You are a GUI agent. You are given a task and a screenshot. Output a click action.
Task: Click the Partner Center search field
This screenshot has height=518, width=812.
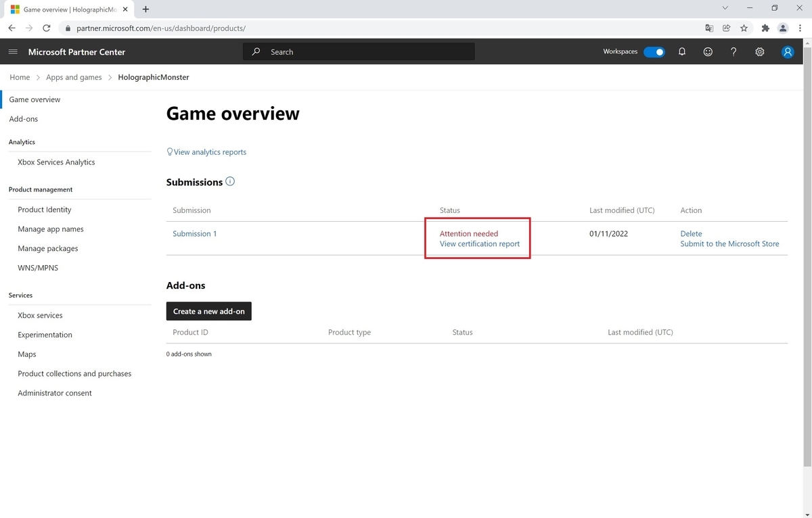(x=359, y=52)
